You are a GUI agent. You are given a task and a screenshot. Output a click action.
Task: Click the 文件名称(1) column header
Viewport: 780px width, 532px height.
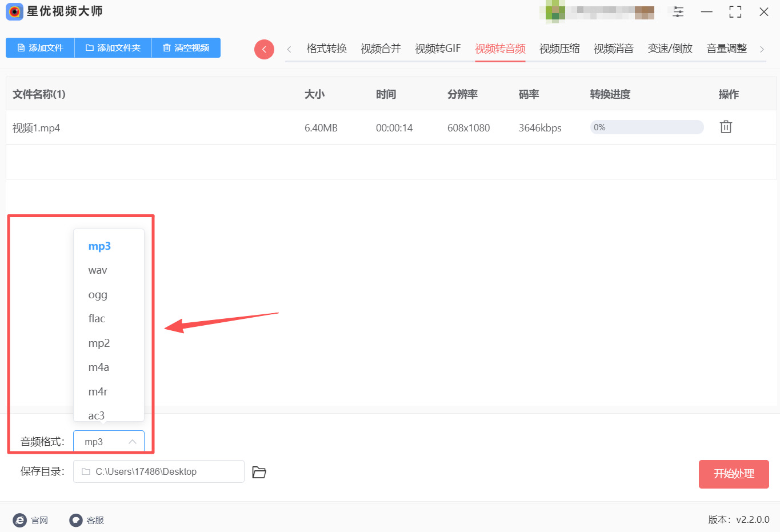tap(39, 94)
